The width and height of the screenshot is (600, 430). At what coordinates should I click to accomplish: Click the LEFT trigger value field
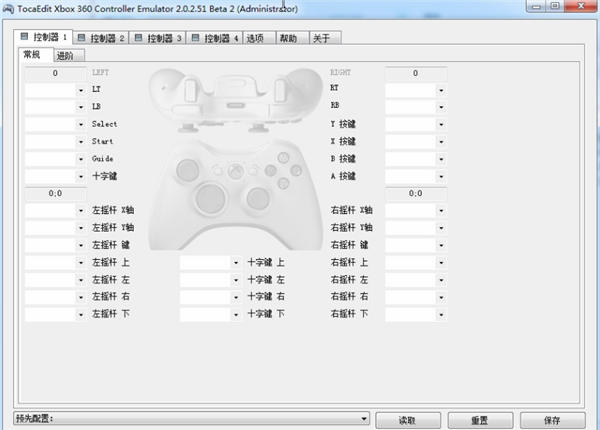point(56,73)
